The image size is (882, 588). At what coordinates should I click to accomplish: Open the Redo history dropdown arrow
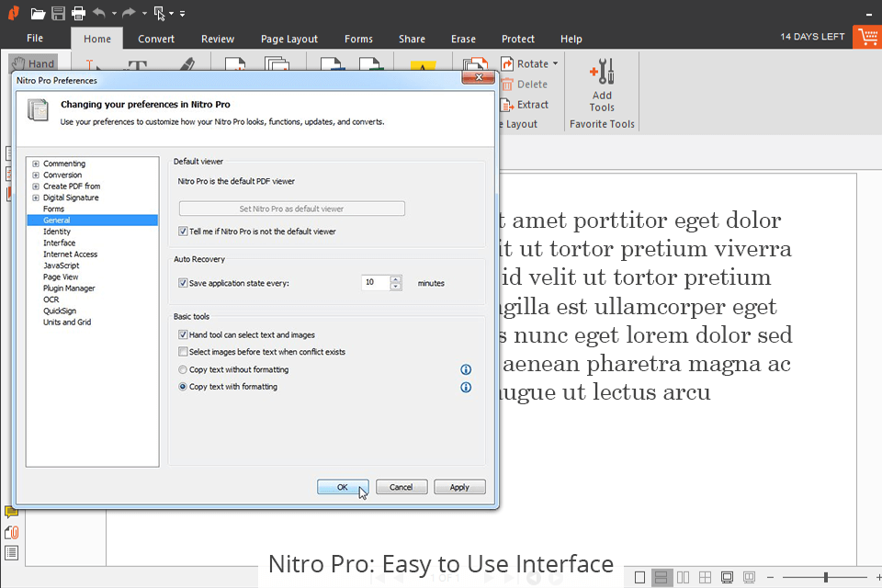coord(144,14)
